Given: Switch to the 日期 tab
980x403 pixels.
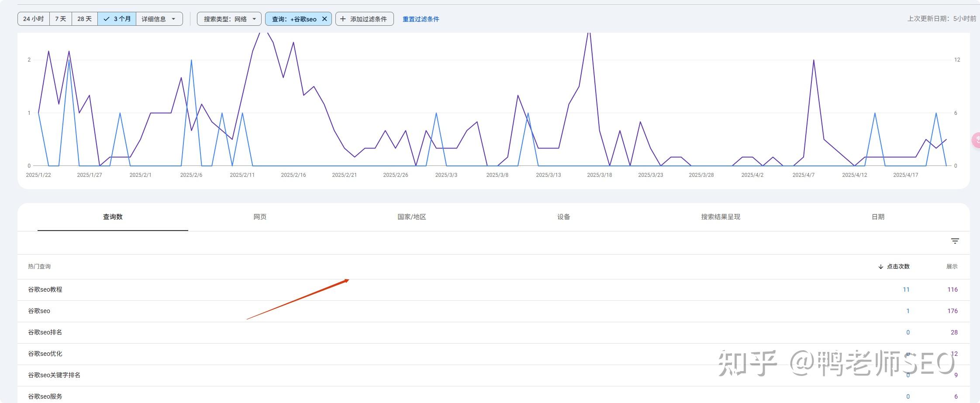Looking at the screenshot, I should pyautogui.click(x=878, y=217).
